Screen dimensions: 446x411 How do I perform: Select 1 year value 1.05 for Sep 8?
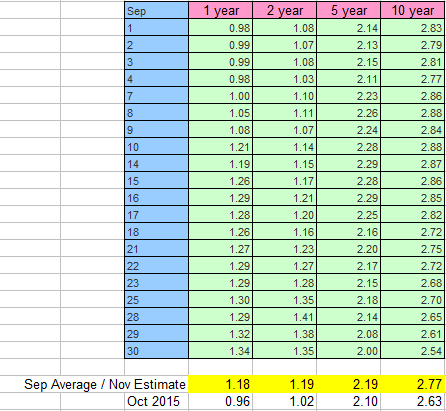221,112
